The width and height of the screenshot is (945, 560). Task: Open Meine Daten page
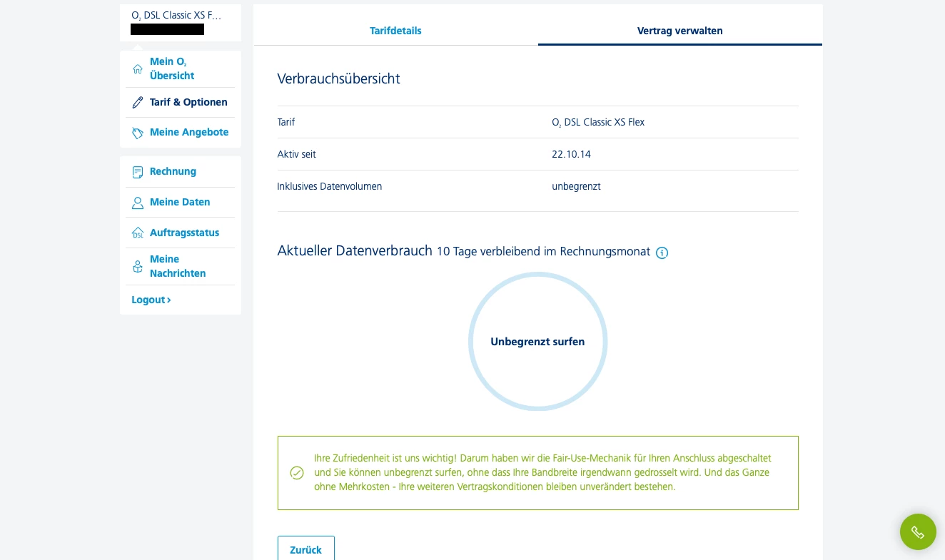180,203
